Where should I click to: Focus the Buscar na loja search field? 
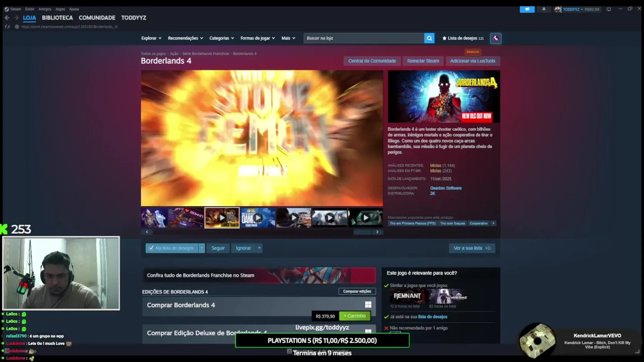click(364, 38)
